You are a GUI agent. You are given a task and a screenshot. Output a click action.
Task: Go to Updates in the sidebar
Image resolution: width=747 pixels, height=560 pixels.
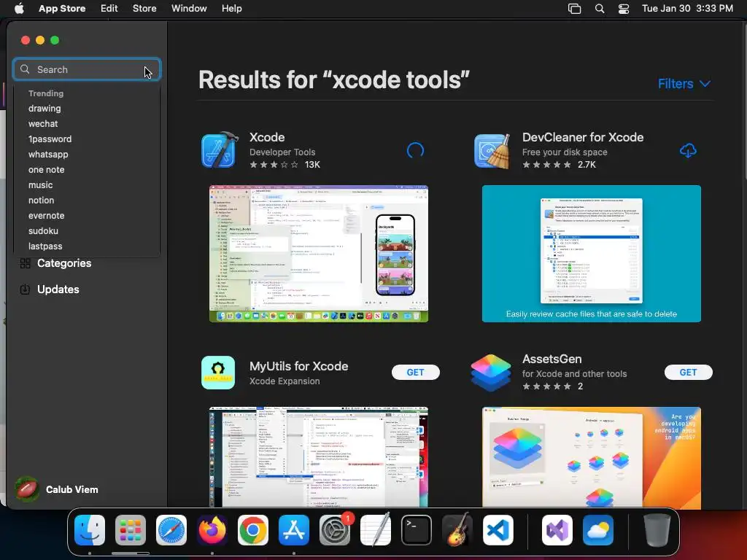(58, 289)
